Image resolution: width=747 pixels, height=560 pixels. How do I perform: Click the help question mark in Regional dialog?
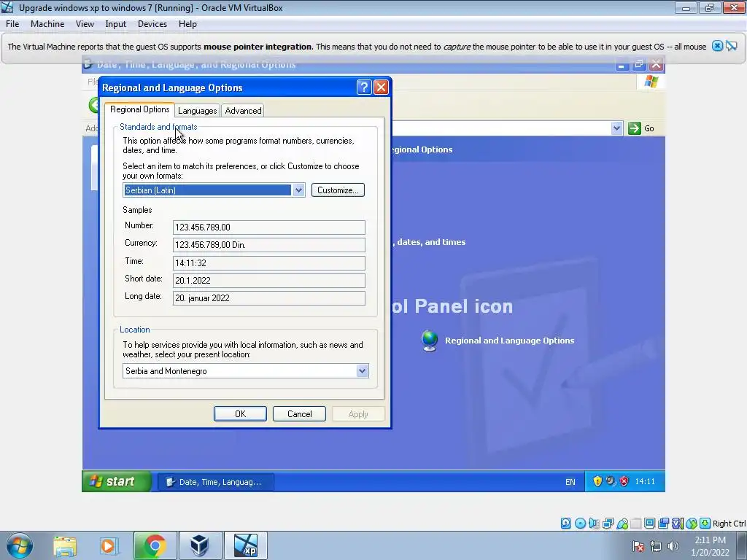tap(363, 87)
